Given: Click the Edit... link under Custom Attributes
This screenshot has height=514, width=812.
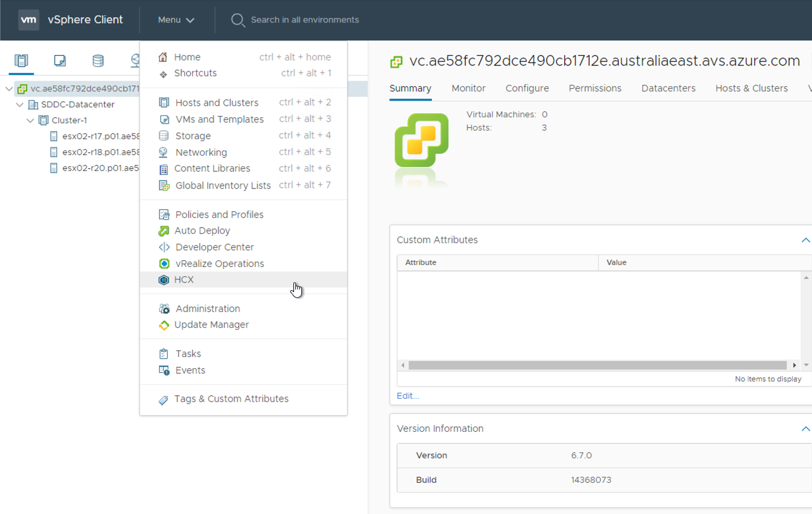Looking at the screenshot, I should point(408,395).
